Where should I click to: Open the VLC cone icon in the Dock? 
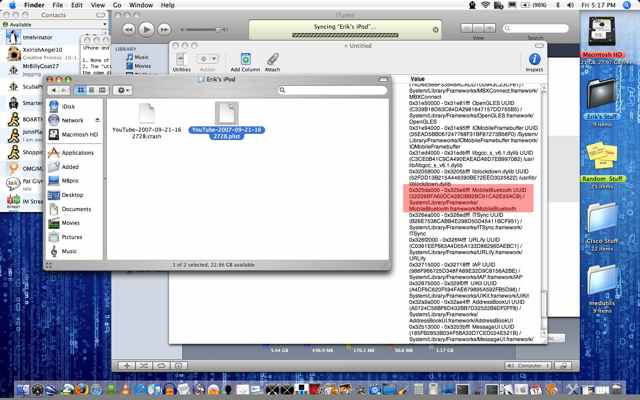click(x=126, y=389)
